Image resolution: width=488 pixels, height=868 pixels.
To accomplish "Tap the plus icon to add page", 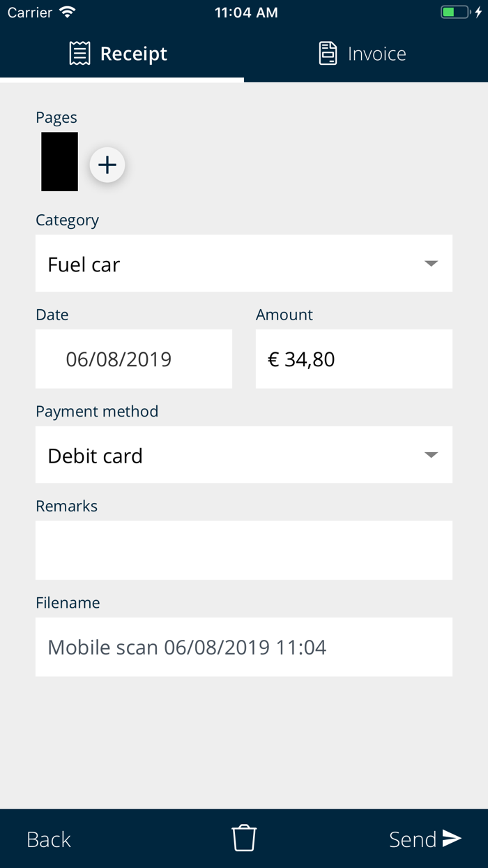I will pos(107,165).
